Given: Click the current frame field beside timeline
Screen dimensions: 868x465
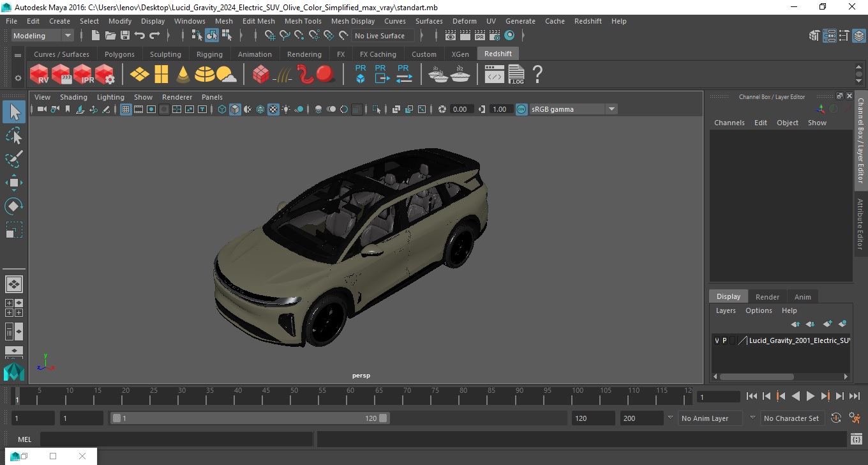Looking at the screenshot, I should pos(718,397).
